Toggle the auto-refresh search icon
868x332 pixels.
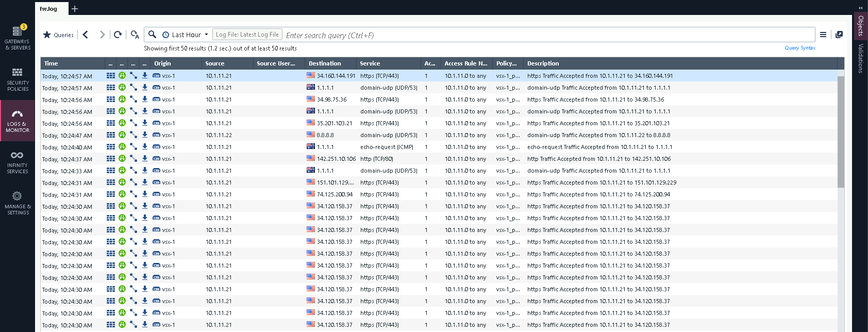[135, 35]
